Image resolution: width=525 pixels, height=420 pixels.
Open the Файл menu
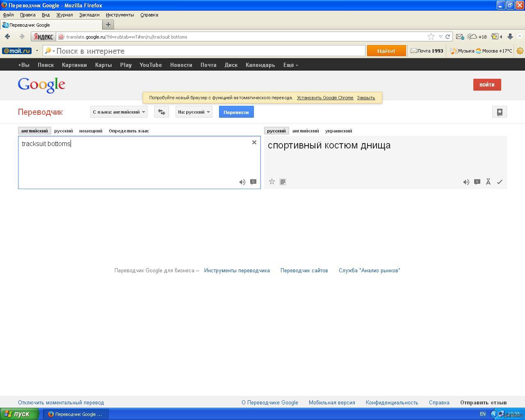[x=8, y=15]
